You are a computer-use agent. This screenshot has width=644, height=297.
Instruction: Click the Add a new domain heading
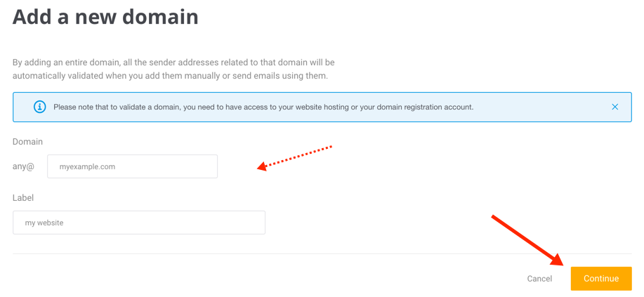(105, 18)
